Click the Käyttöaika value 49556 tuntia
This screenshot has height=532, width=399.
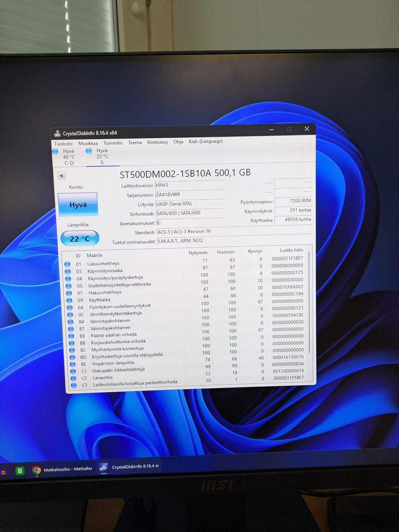[293, 220]
